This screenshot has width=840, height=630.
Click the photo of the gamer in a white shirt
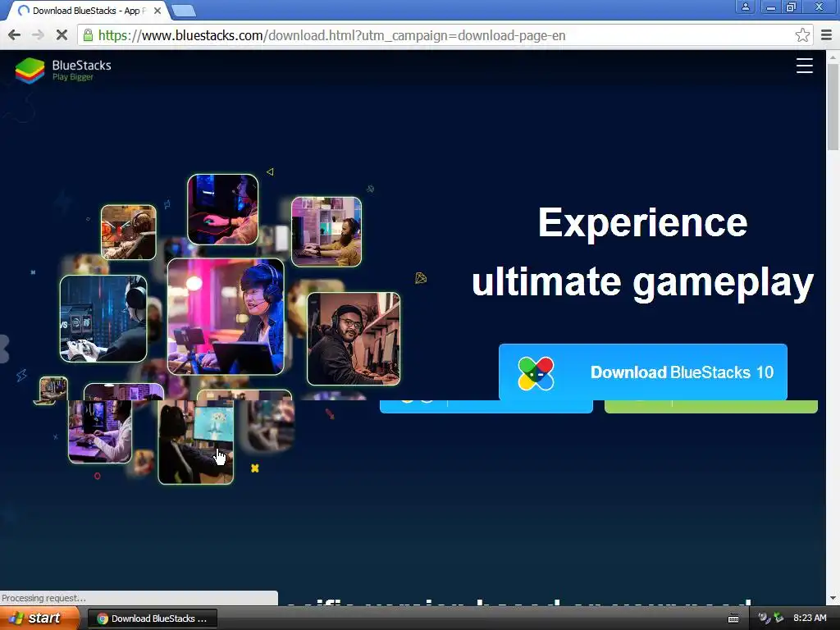(x=100, y=431)
